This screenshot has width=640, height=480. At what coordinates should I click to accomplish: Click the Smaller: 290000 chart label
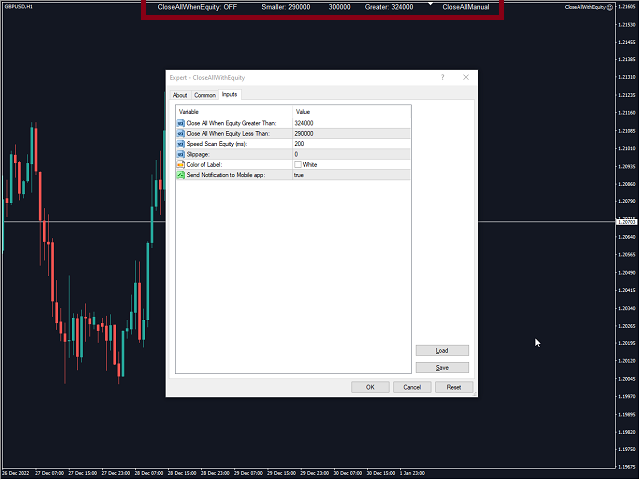pos(286,7)
